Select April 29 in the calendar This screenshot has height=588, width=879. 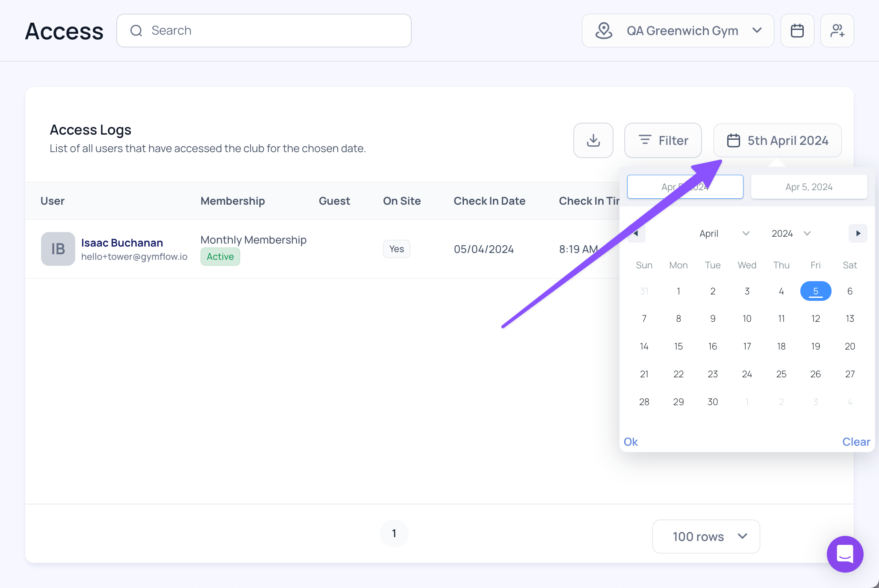[678, 402]
